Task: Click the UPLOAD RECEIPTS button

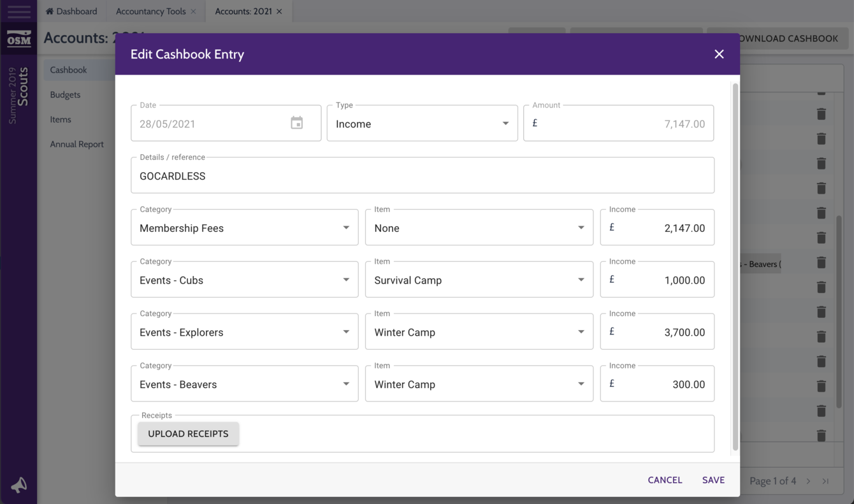Action: click(x=188, y=433)
